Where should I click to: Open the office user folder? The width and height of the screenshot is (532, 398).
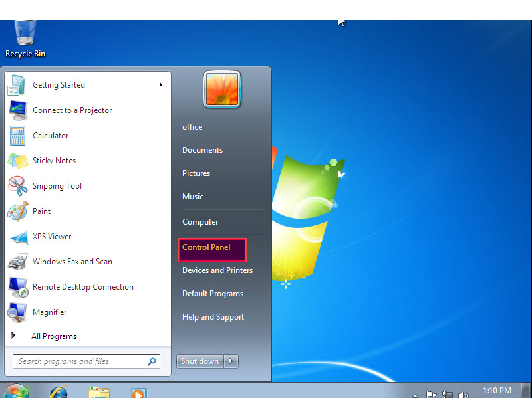click(192, 127)
